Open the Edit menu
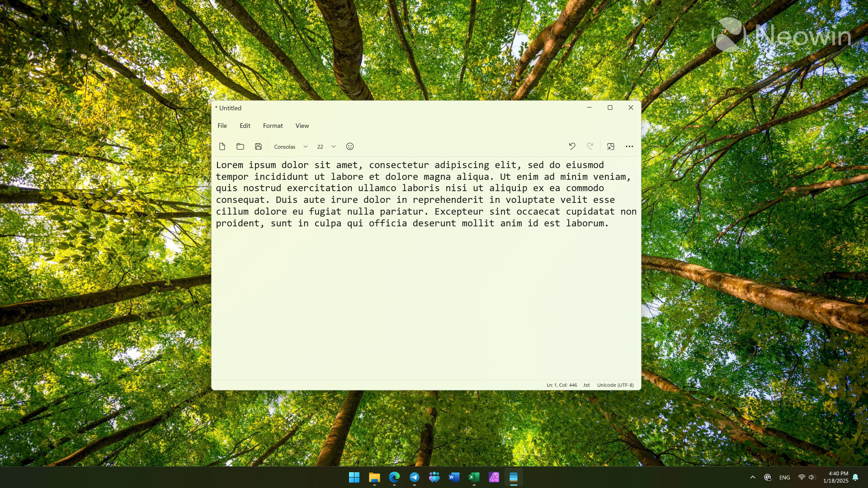868x488 pixels. 245,126
